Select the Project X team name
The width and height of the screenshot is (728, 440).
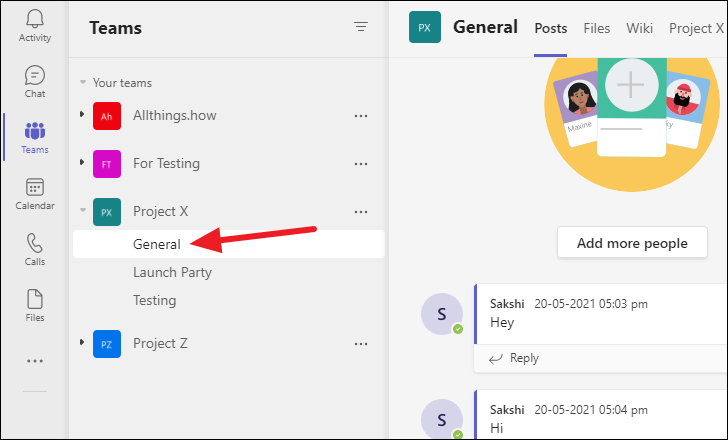point(160,212)
